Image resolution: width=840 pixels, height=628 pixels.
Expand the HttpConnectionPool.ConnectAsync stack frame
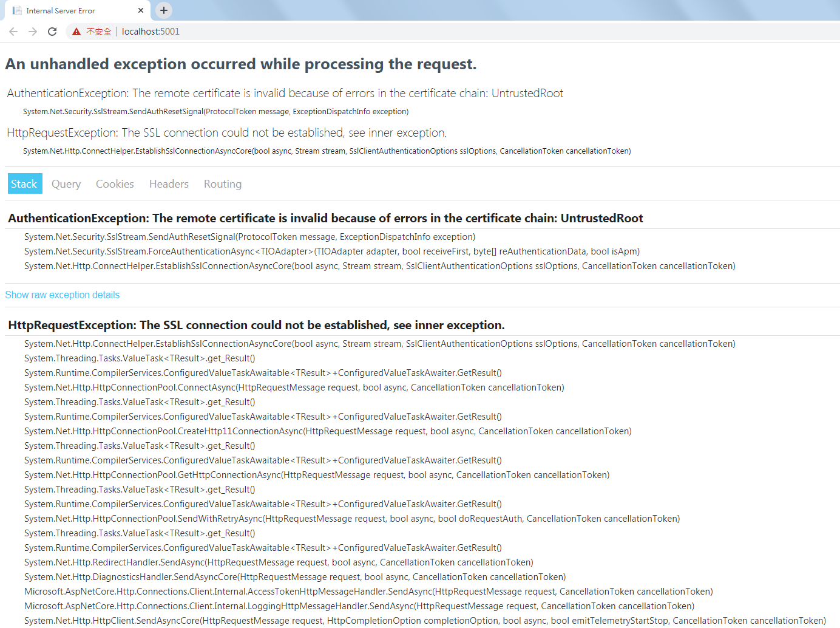294,387
